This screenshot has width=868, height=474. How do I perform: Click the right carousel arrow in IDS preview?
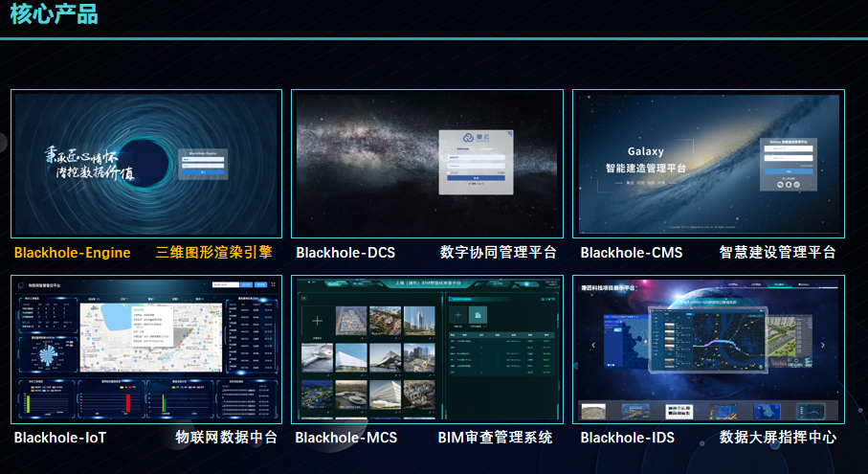point(822,346)
